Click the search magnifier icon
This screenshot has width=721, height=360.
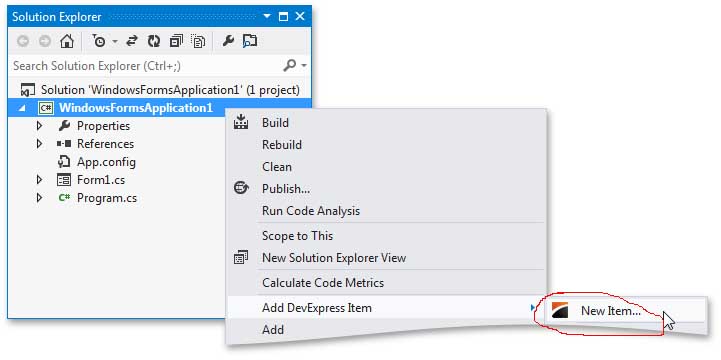[290, 66]
